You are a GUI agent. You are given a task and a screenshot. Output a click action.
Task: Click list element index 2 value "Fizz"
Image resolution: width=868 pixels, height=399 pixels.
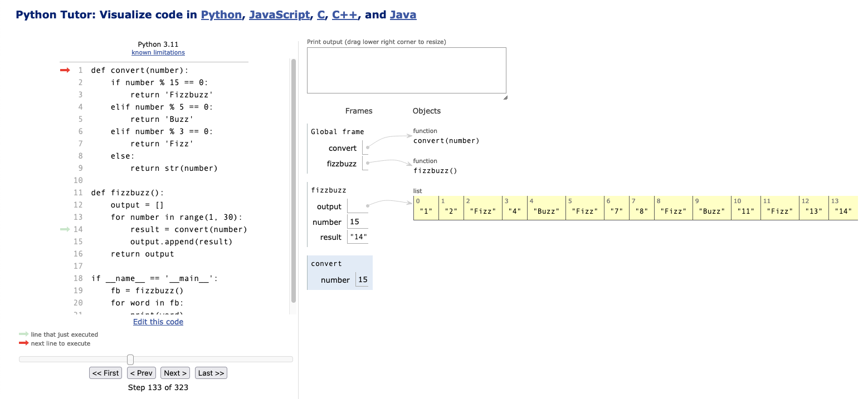pyautogui.click(x=482, y=211)
